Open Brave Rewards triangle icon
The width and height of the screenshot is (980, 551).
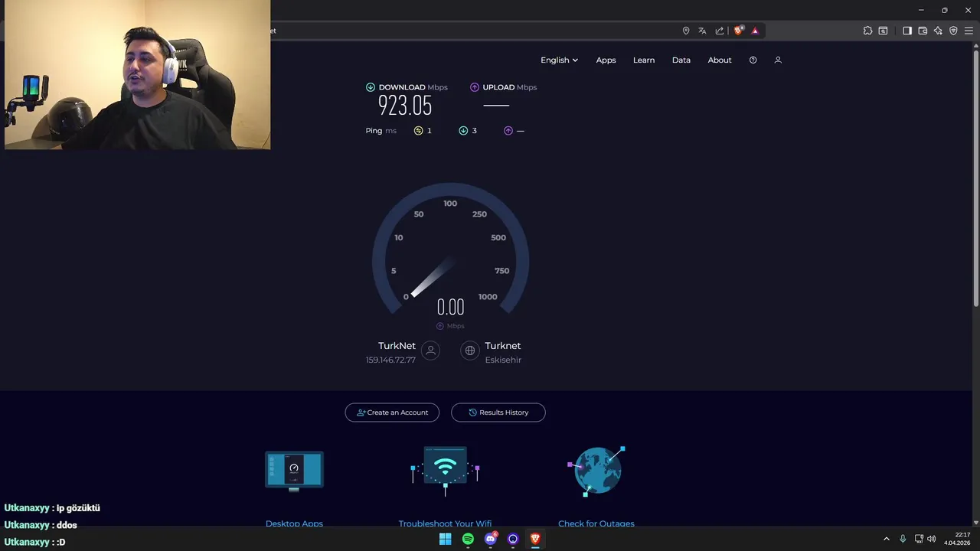755,31
